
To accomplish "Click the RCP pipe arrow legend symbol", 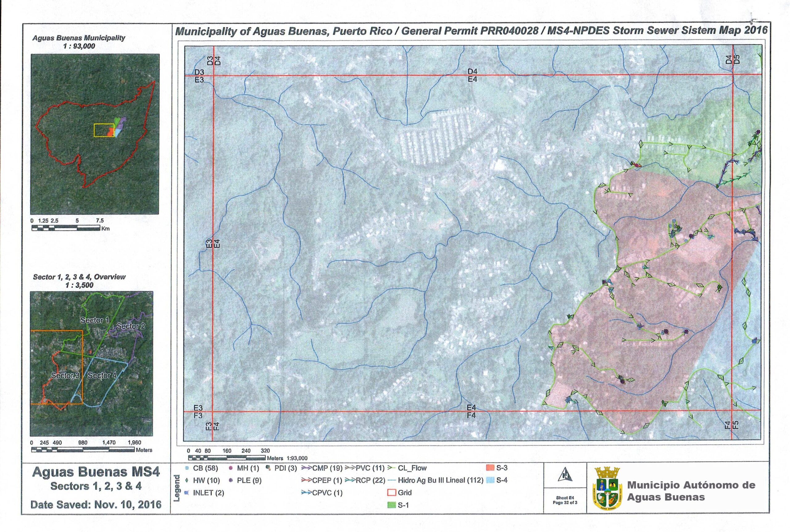I will [350, 481].
